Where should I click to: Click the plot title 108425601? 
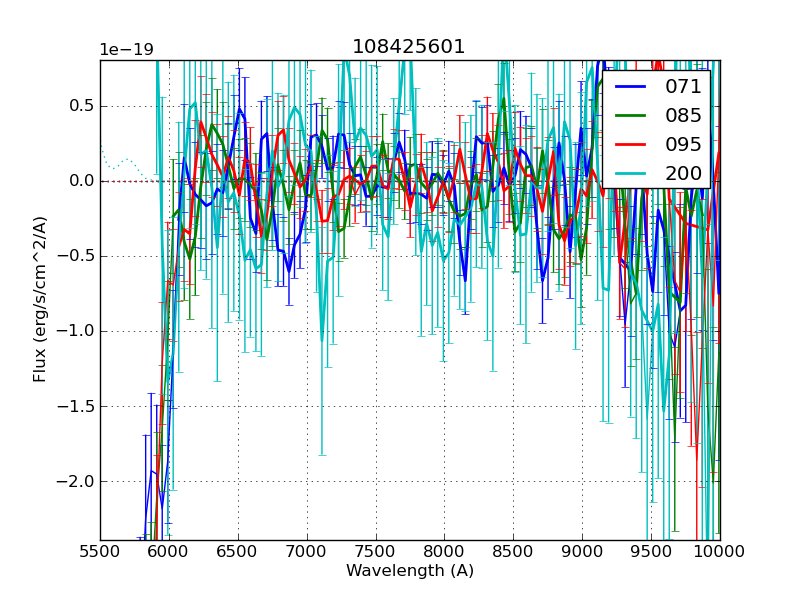(409, 47)
